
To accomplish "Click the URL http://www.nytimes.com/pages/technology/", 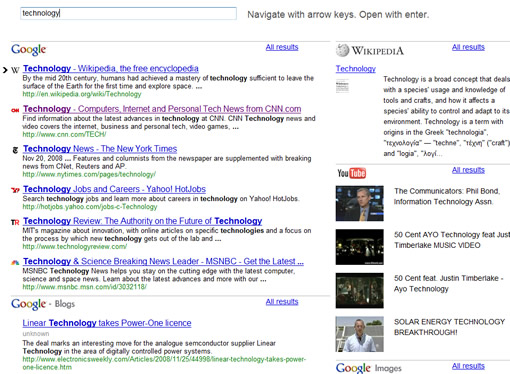I will tap(89, 174).
